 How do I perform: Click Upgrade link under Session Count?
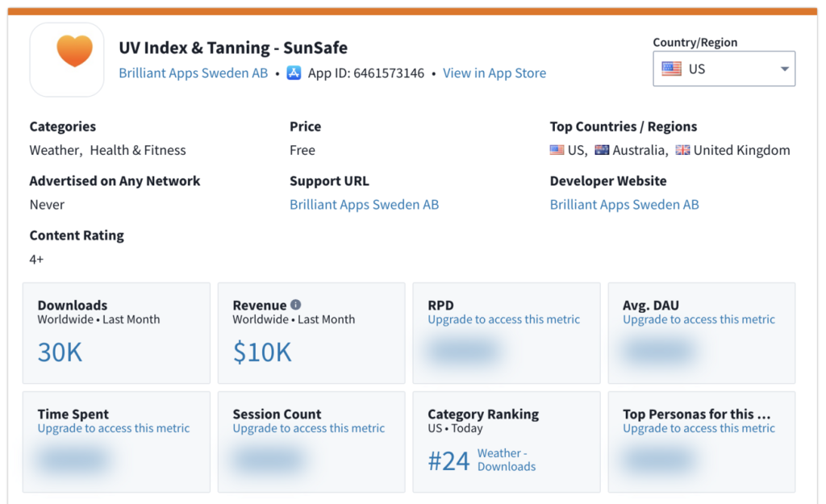pyautogui.click(x=309, y=428)
